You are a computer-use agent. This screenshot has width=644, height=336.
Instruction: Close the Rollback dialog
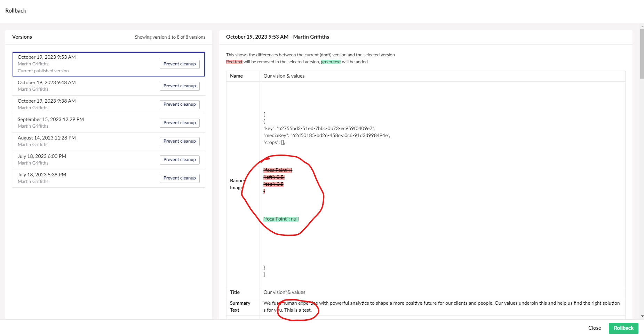(x=595, y=328)
